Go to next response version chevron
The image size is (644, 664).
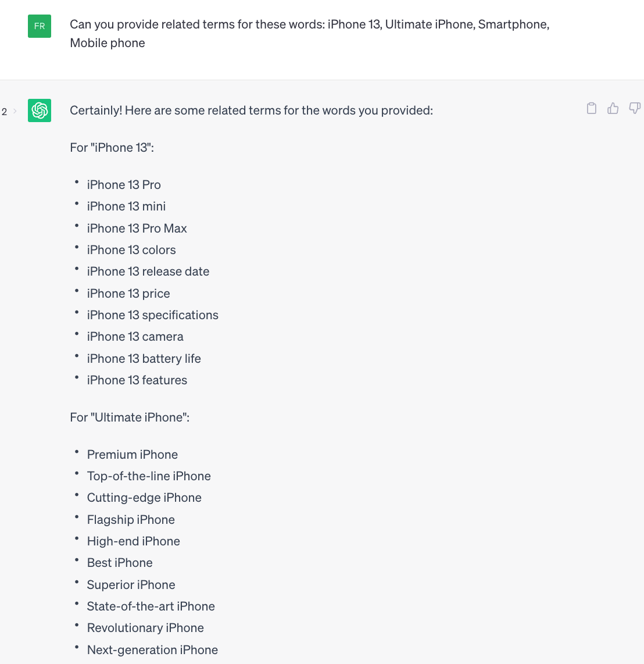[x=15, y=111]
